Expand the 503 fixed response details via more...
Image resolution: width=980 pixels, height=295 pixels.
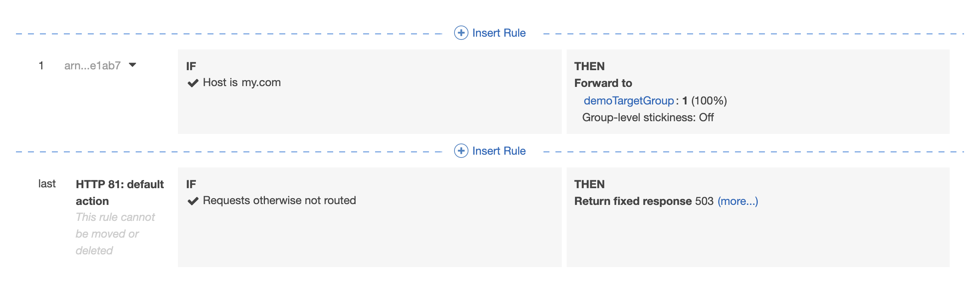737,201
